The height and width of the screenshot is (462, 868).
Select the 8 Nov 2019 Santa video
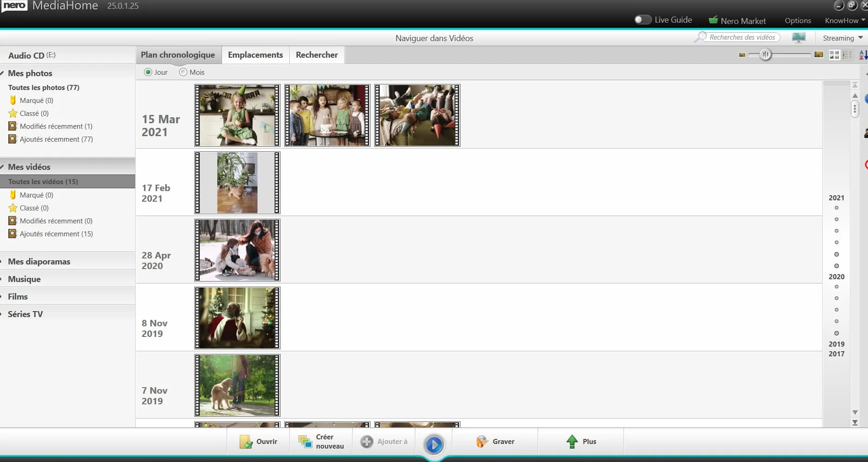[x=237, y=318]
